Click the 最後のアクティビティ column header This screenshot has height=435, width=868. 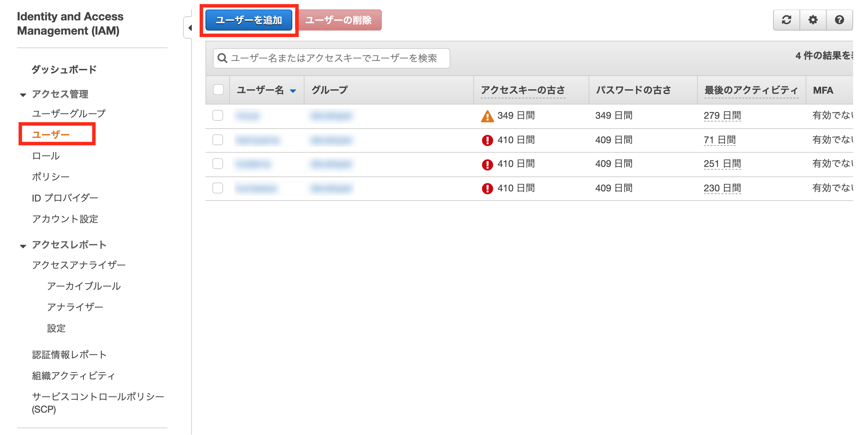click(751, 90)
